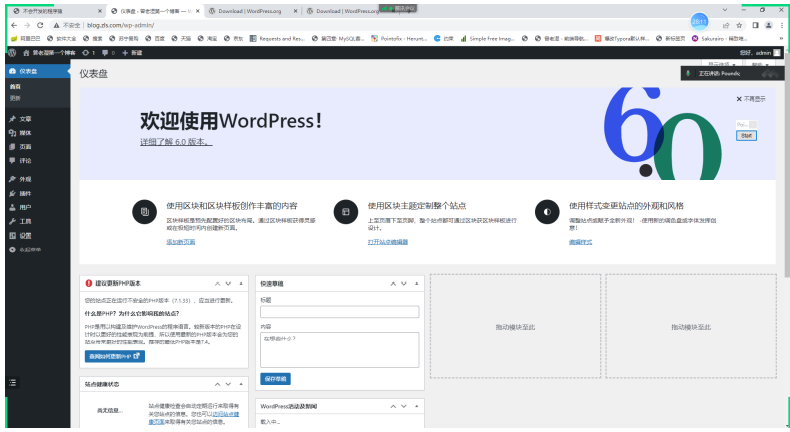Viewport: 790px width, 432px height.
Task: Collapse the 建议更新PHP版本 widget
Action: pyautogui.click(x=241, y=284)
